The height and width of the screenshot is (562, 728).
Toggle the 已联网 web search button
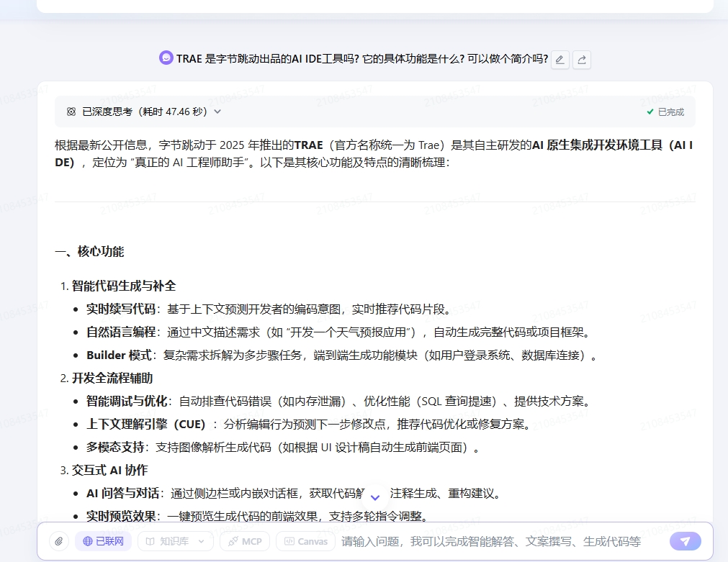tap(103, 541)
